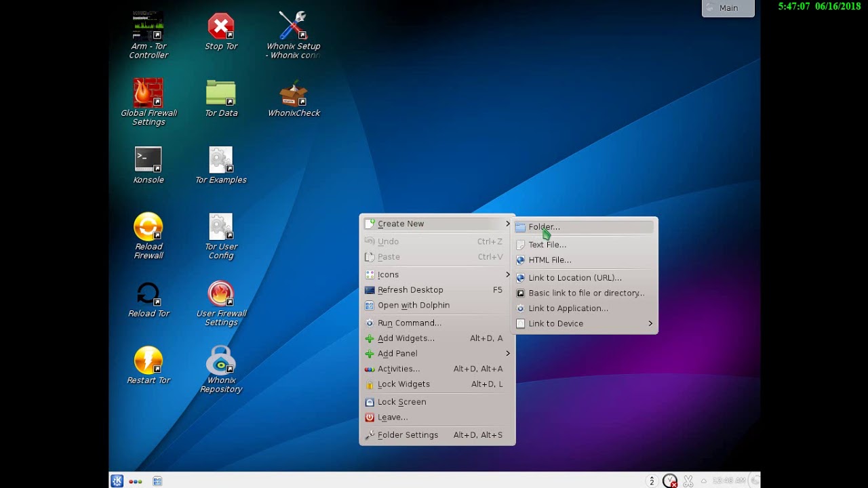868x488 pixels.
Task: Show hidden tray icons with the up arrow
Action: tap(704, 481)
